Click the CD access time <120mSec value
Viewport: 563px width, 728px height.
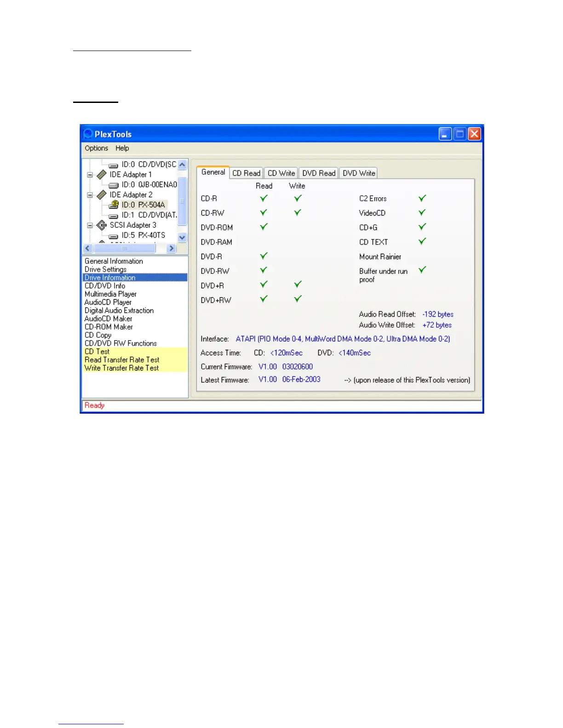tap(286, 353)
